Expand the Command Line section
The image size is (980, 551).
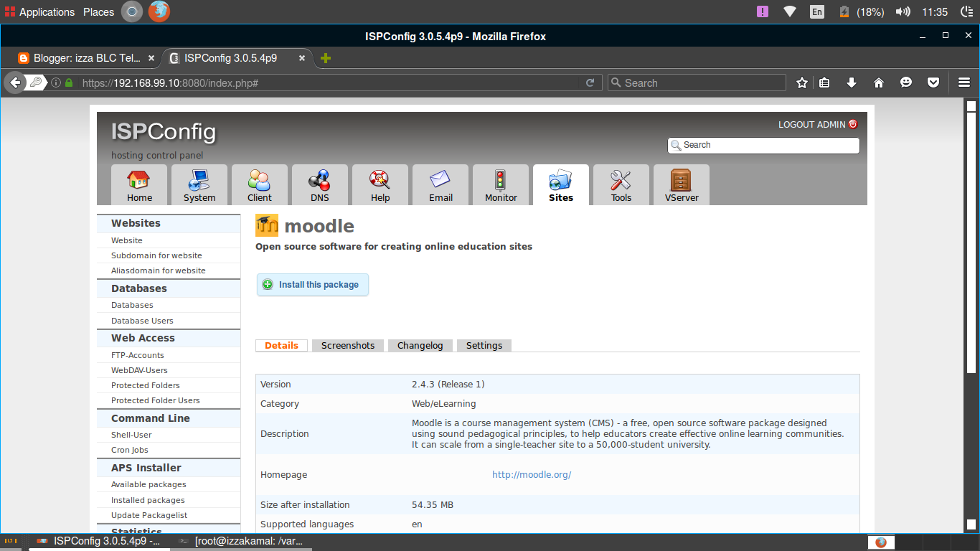tap(151, 418)
